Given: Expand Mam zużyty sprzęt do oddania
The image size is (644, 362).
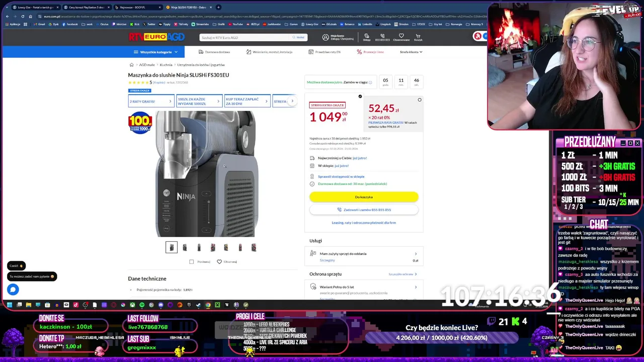Looking at the screenshot, I should (364, 256).
